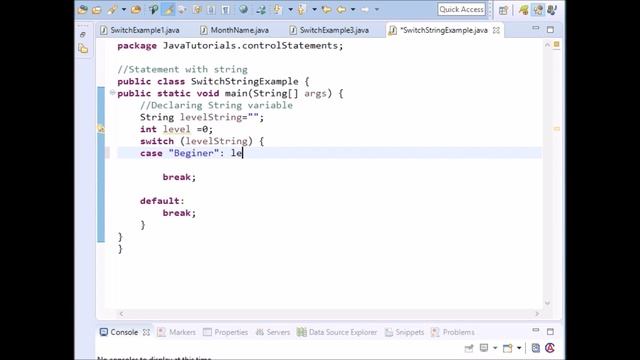Image resolution: width=640 pixels, height=360 pixels.
Task: Open the Previous Annotation dropdown arrow
Action: pos(314,9)
